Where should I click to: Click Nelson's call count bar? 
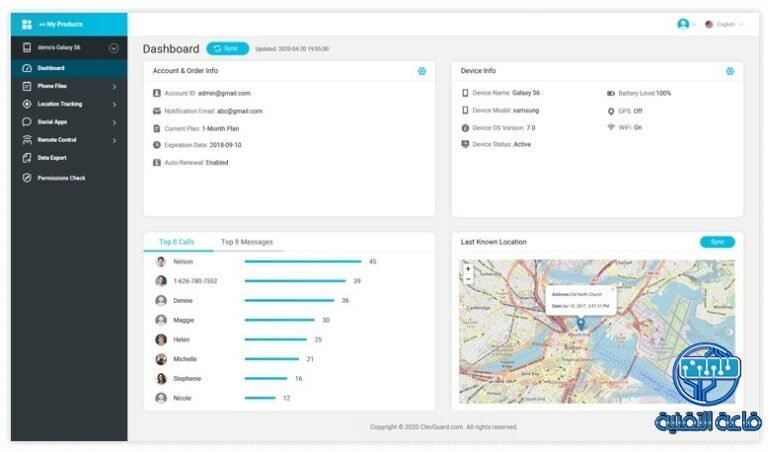[x=302, y=262]
